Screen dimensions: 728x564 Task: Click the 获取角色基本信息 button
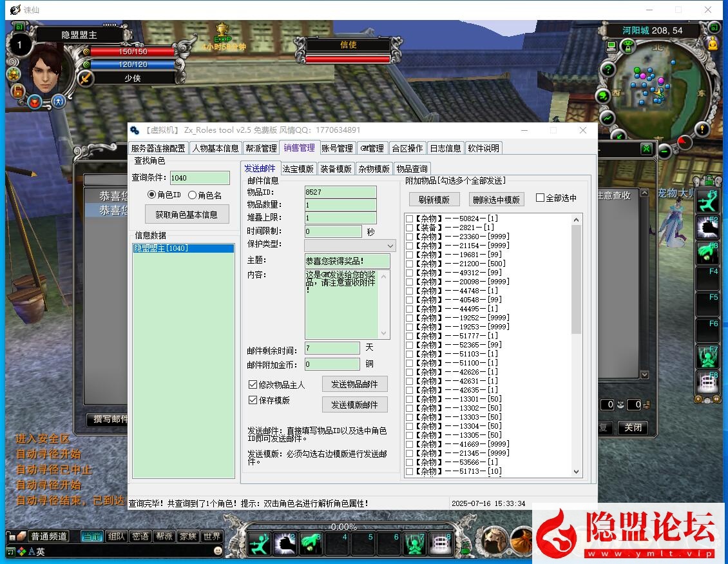point(187,215)
